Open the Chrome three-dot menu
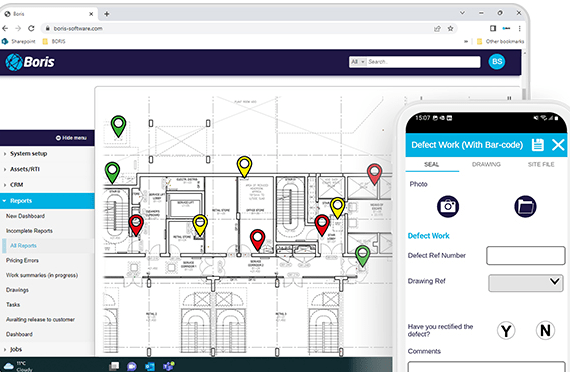This screenshot has height=372, width=570. click(x=519, y=28)
